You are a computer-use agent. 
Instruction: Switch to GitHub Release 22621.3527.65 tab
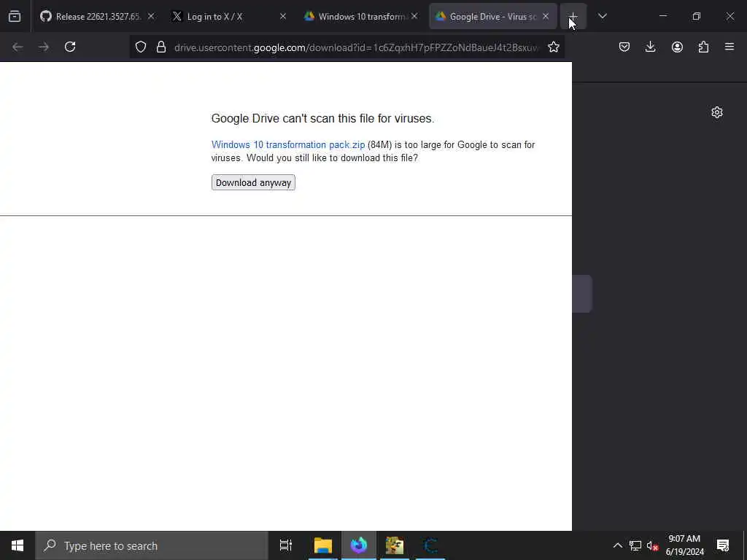click(98, 16)
